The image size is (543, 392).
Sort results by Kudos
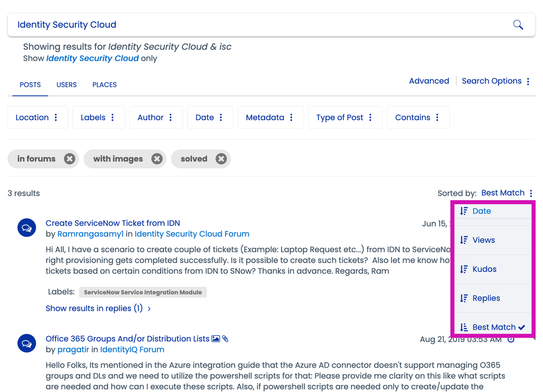(x=484, y=269)
